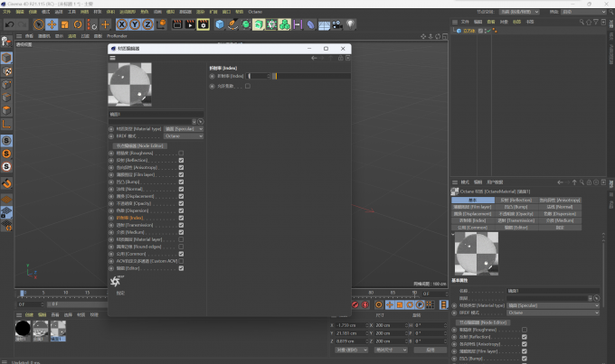Activate the Move tool in the toolbar
Screen dimensions: 615x364
(x=52, y=24)
